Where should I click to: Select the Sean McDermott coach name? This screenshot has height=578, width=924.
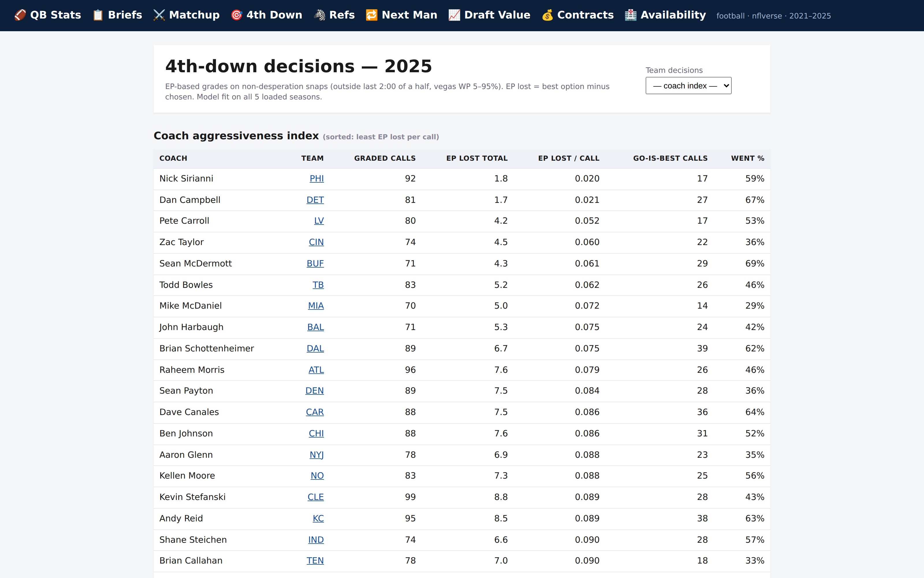(x=195, y=264)
